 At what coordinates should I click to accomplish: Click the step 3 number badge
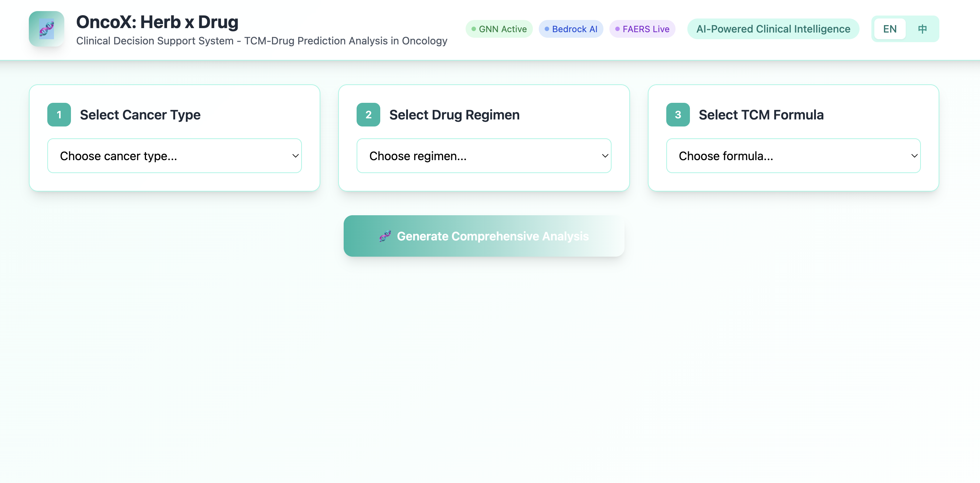[678, 115]
